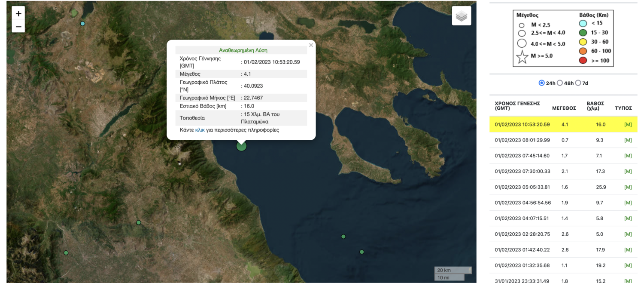This screenshot has width=644, height=283.
Task: Select the highlighted 01/02/2023 10:53:20.59 row
Action: (563, 124)
